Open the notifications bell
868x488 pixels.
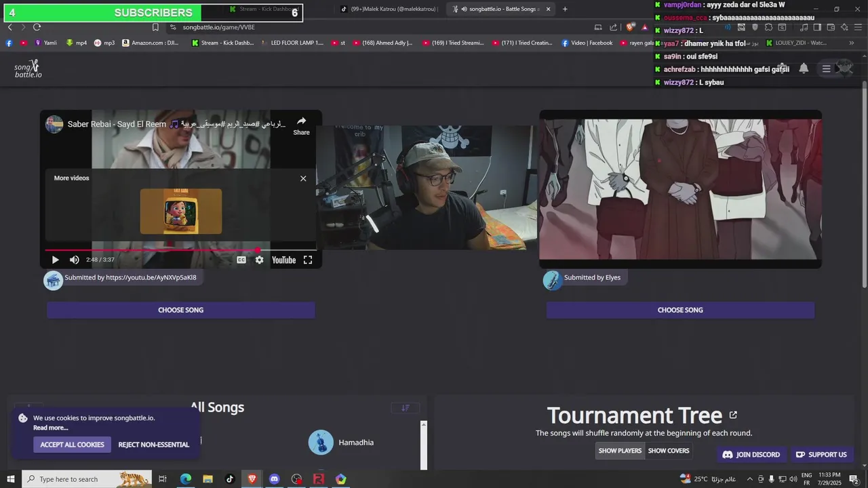[x=804, y=68]
